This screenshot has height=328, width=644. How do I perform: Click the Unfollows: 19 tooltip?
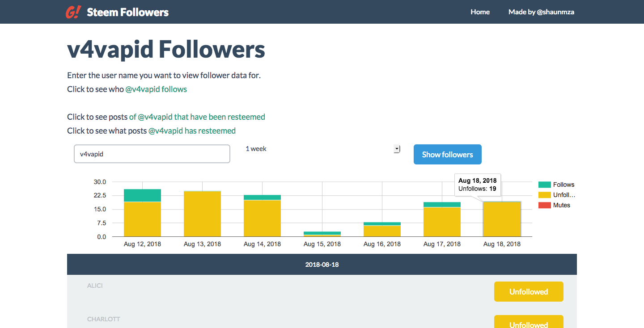(478, 185)
